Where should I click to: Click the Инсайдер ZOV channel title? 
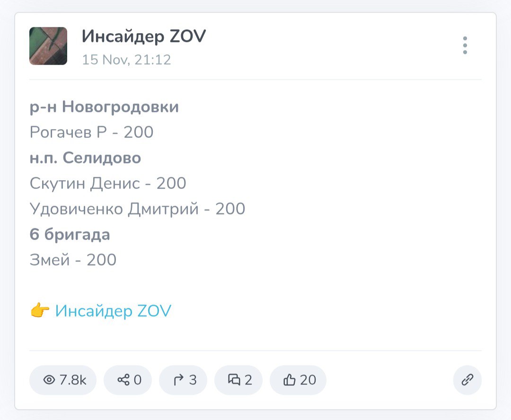point(144,36)
